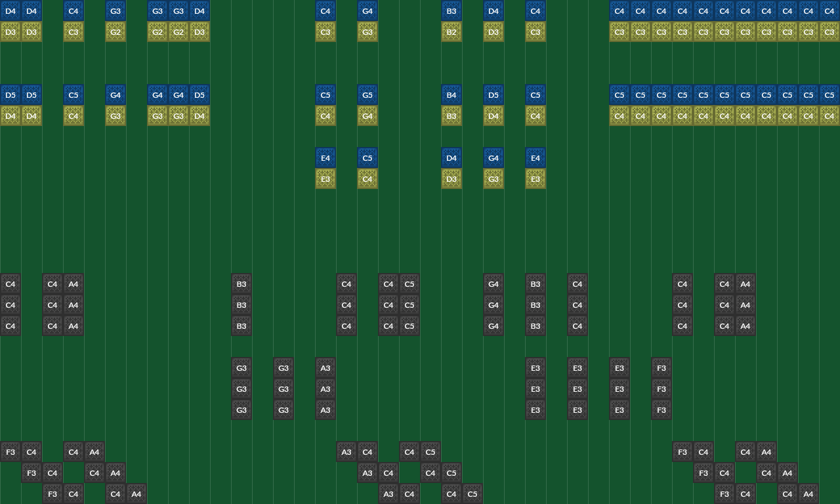Click top gray B3 in the leftmost stack
Image resolution: width=840 pixels, height=504 pixels.
(241, 283)
